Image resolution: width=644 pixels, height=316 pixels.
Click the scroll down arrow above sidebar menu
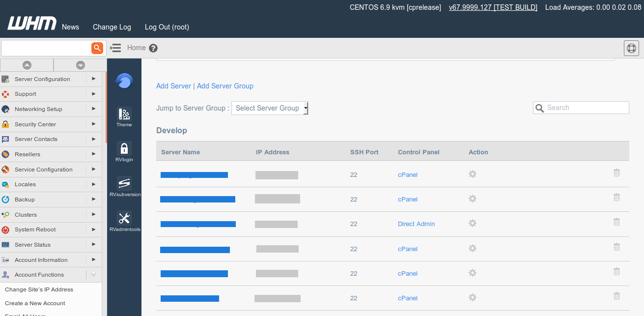pyautogui.click(x=81, y=65)
